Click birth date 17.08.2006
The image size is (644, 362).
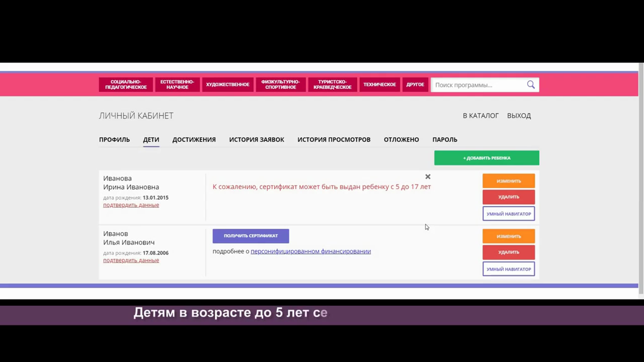pos(155,253)
